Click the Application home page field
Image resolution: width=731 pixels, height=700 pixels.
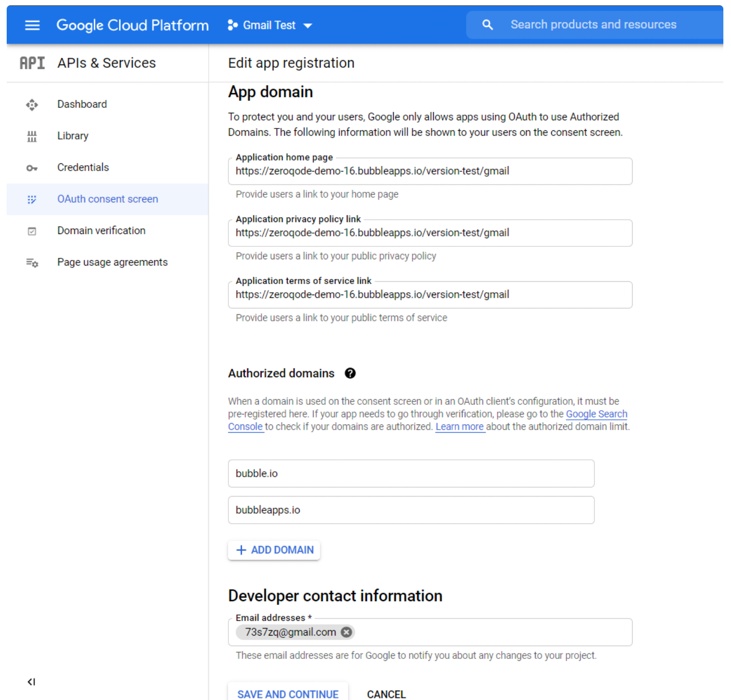pos(430,171)
